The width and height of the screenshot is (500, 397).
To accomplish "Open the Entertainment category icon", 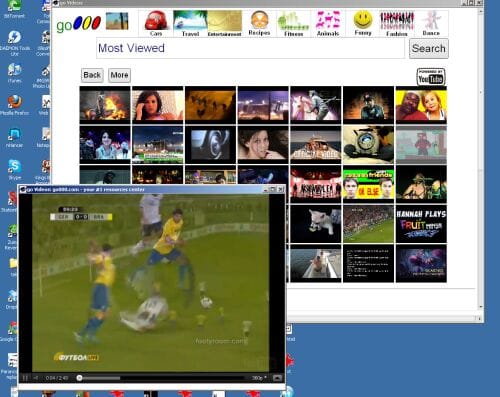I will click(225, 23).
